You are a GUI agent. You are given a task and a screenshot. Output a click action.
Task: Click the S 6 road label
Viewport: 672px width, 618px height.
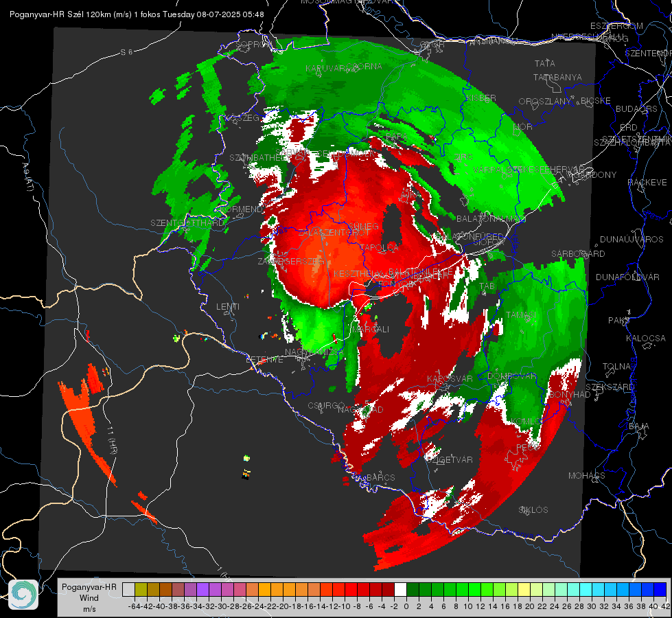point(126,52)
